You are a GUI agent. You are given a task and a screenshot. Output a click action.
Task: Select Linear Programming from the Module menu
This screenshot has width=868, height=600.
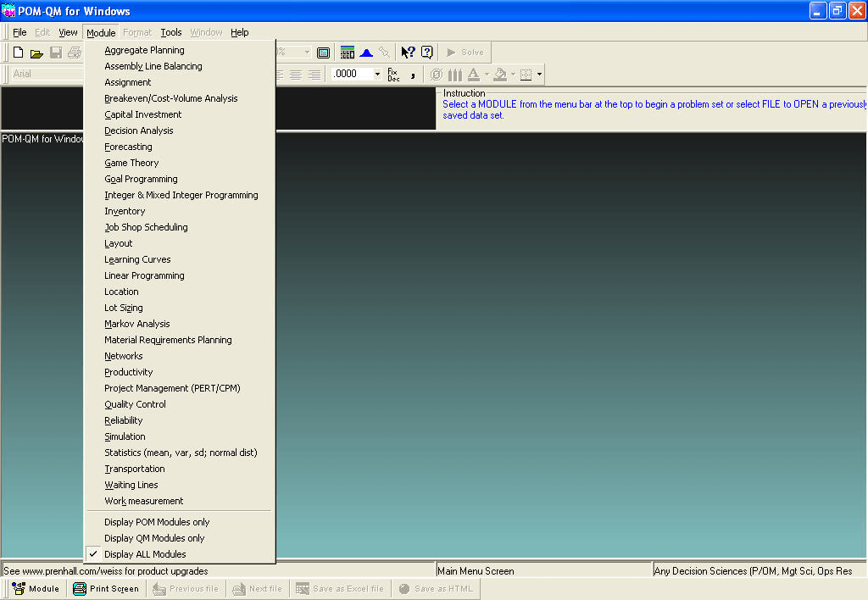tap(144, 275)
